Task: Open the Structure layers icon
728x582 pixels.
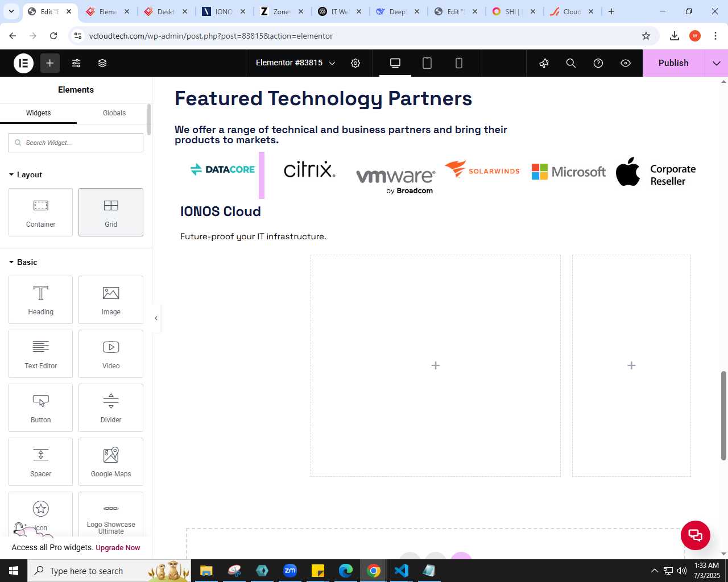Action: click(x=102, y=63)
